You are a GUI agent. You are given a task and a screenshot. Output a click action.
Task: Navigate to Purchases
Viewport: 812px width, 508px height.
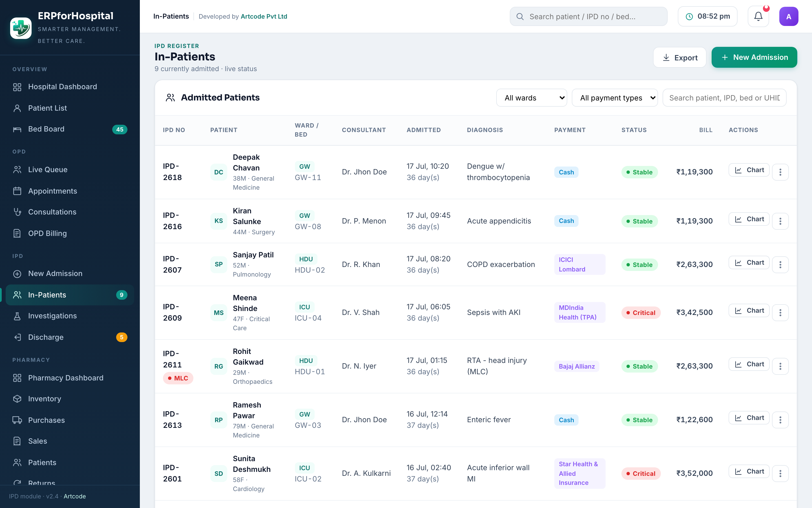coord(70,420)
